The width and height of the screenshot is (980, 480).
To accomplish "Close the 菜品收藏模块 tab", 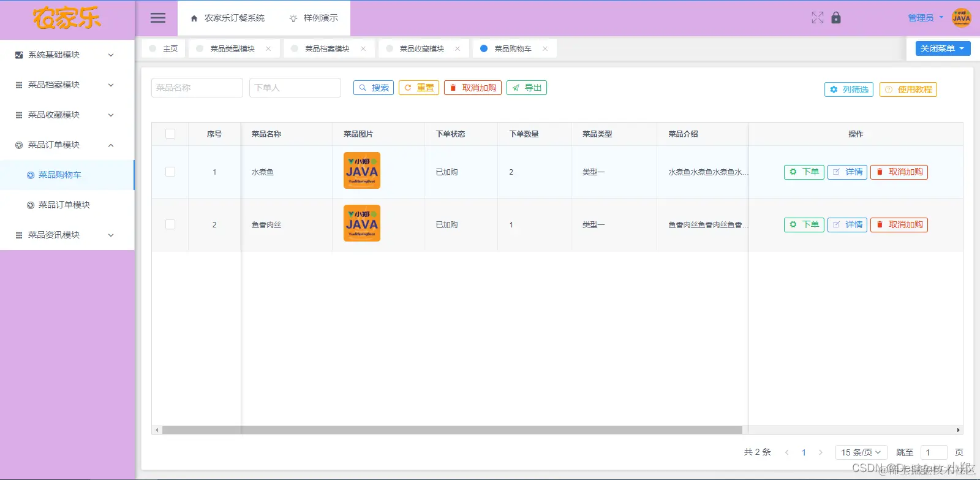I will click(x=458, y=49).
